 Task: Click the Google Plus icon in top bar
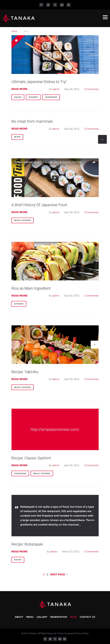pos(69,5)
